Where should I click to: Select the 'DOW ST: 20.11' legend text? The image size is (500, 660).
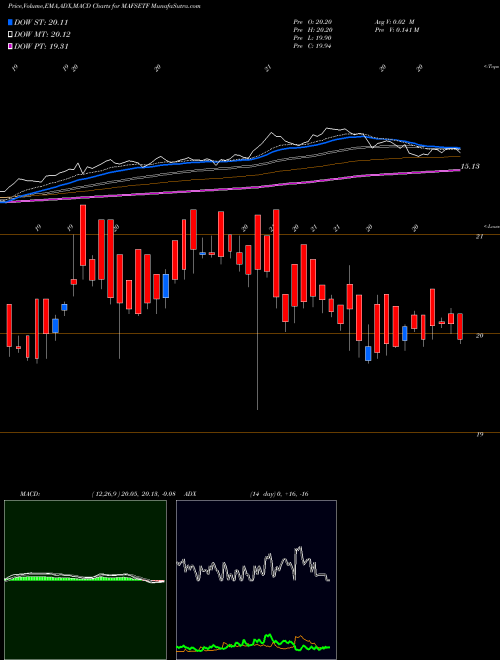pyautogui.click(x=41, y=22)
